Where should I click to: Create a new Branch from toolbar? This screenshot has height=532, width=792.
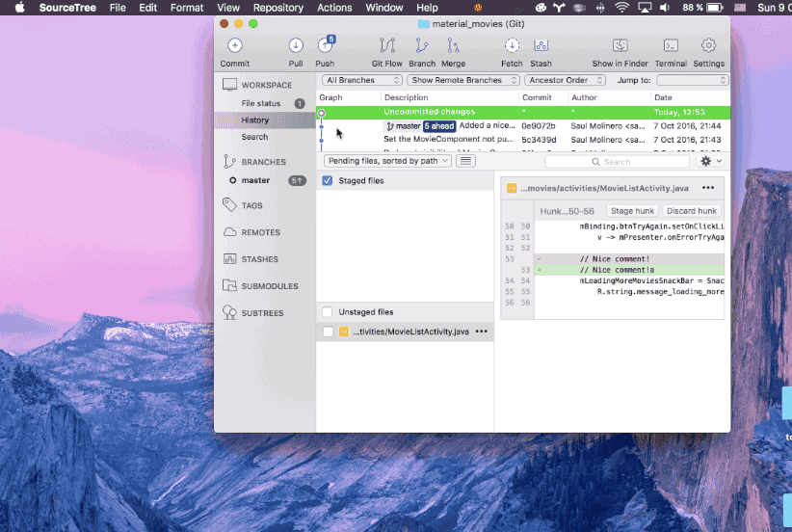coord(422,46)
